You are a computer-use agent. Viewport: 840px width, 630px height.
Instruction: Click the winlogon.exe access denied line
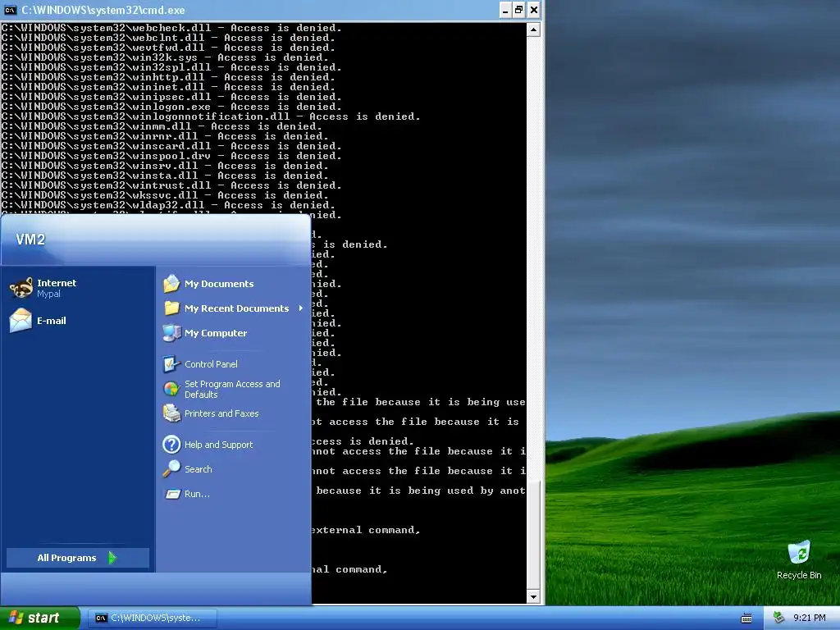coord(167,107)
